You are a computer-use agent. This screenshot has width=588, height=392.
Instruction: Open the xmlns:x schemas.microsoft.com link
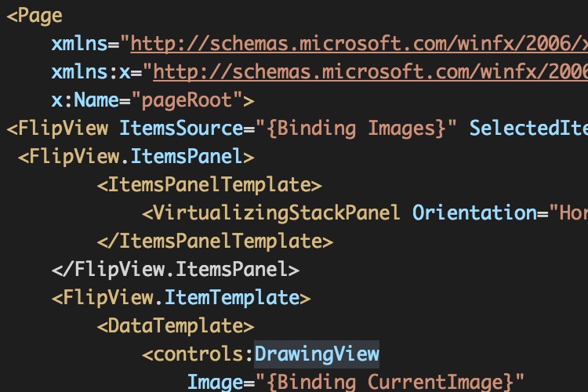(x=370, y=72)
